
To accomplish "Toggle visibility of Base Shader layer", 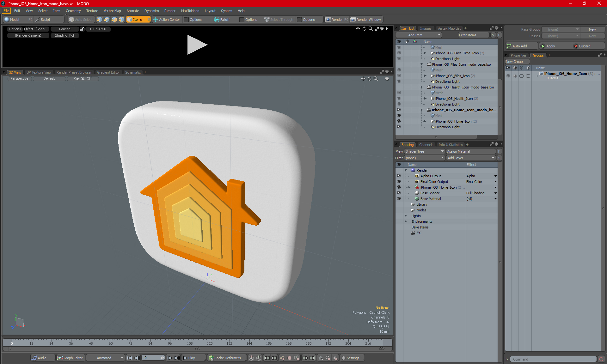I will coord(399,193).
